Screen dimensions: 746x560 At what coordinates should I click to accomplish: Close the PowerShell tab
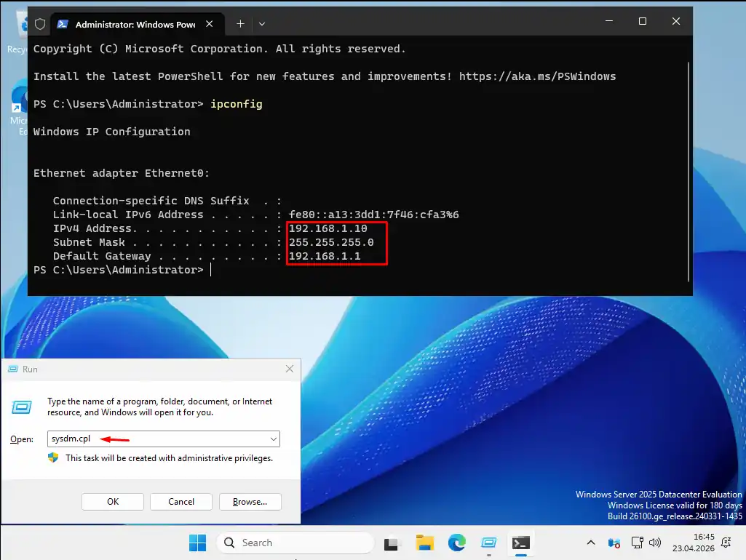click(210, 24)
